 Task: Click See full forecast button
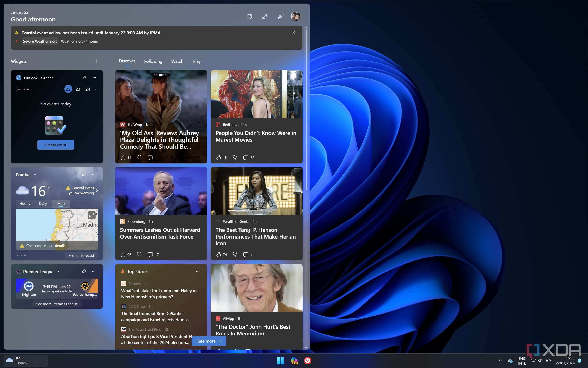pos(81,255)
